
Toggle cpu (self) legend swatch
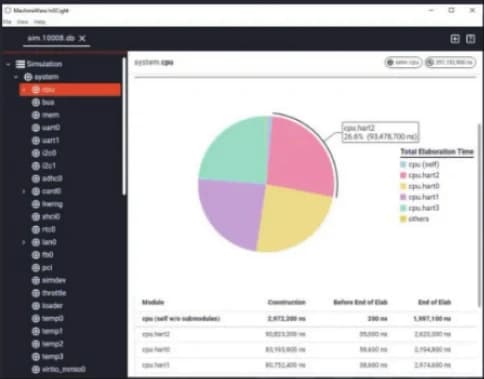(403, 164)
